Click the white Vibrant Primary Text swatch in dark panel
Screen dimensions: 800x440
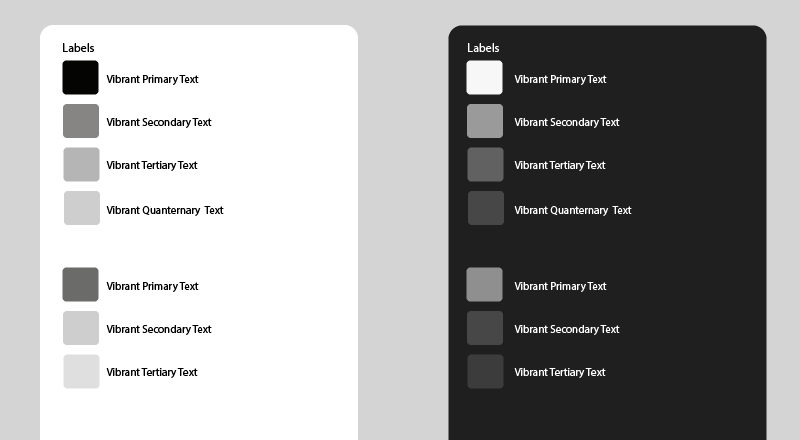(485, 78)
